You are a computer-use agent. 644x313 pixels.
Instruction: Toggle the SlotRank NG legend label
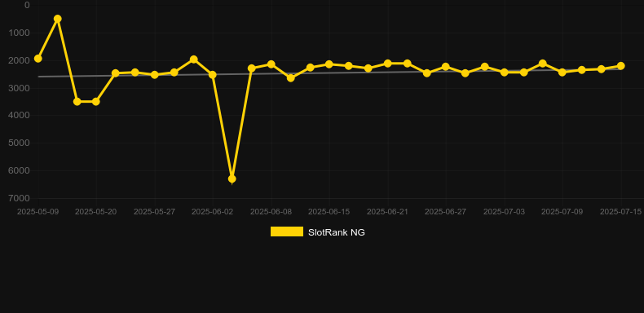337,232
